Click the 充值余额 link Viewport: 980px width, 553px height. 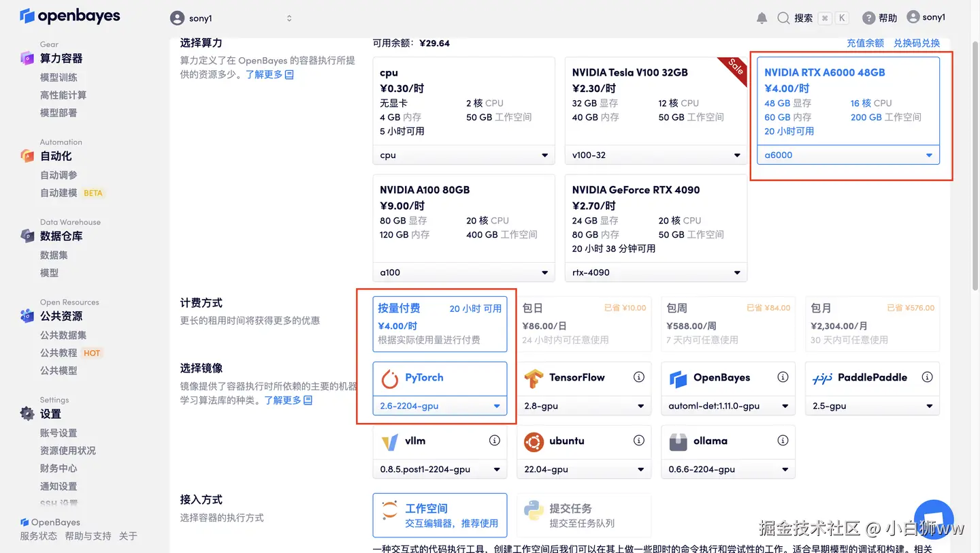tap(865, 43)
